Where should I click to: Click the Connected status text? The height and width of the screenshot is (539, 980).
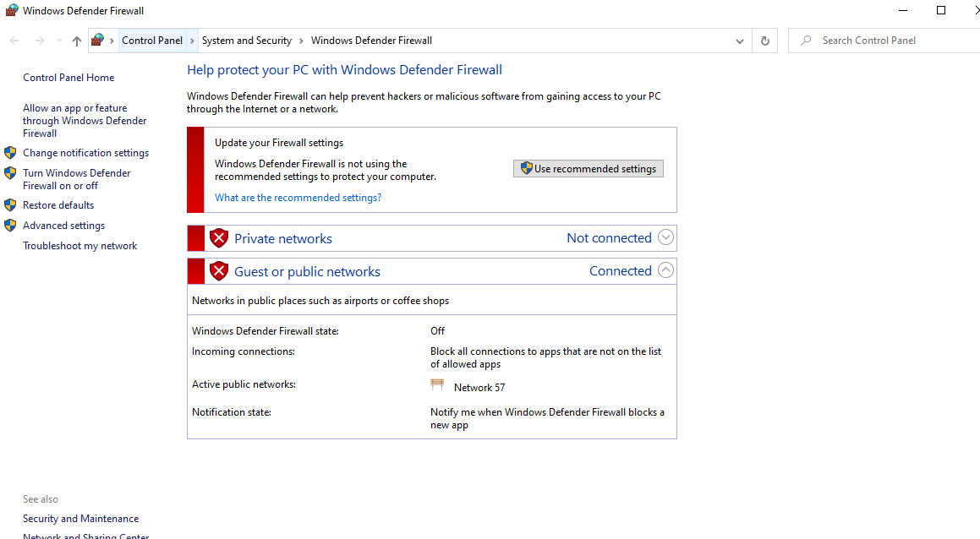point(621,271)
